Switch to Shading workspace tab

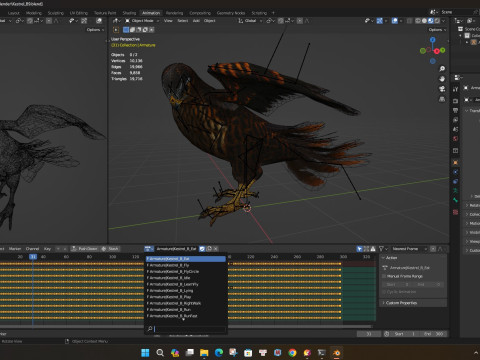129,13
